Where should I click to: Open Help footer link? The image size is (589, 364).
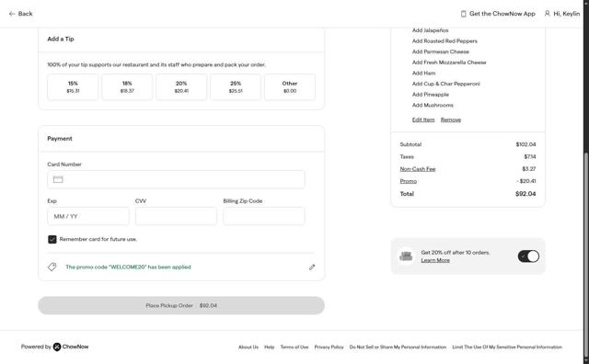270,347
